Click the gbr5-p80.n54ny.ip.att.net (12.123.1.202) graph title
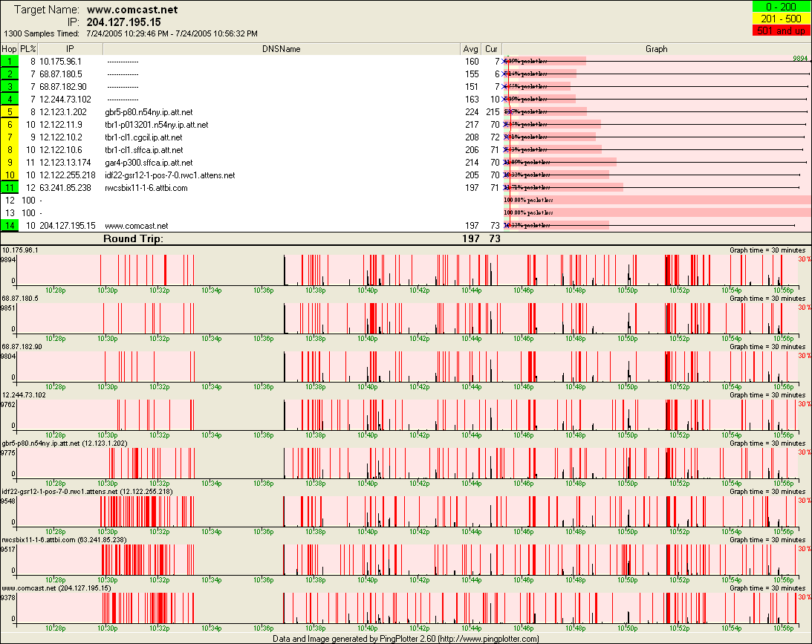 point(64,443)
